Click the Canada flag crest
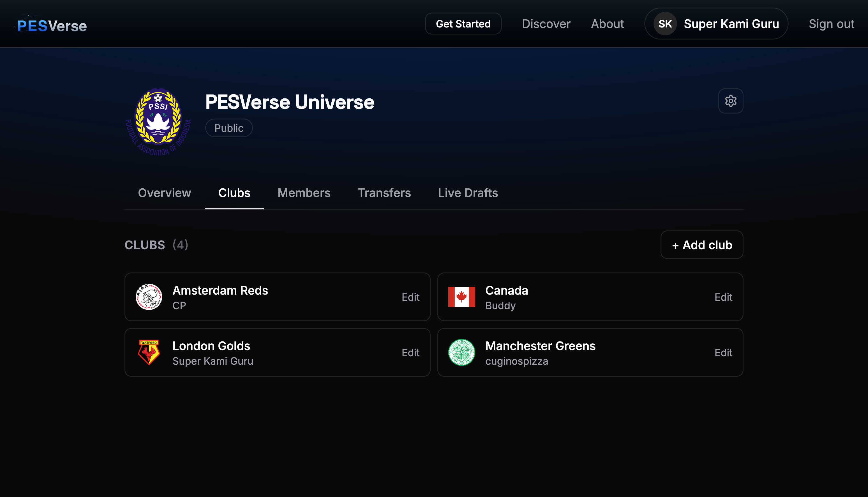The width and height of the screenshot is (868, 497). click(x=461, y=297)
